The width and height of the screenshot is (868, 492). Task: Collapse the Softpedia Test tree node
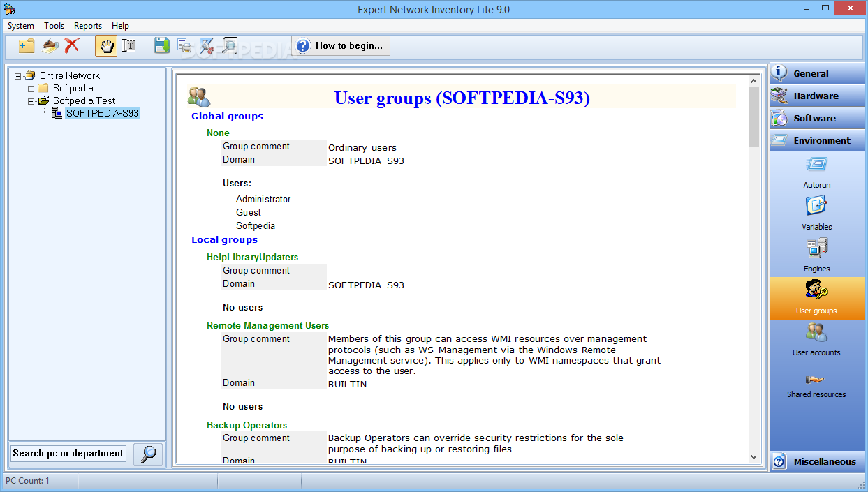coord(31,100)
